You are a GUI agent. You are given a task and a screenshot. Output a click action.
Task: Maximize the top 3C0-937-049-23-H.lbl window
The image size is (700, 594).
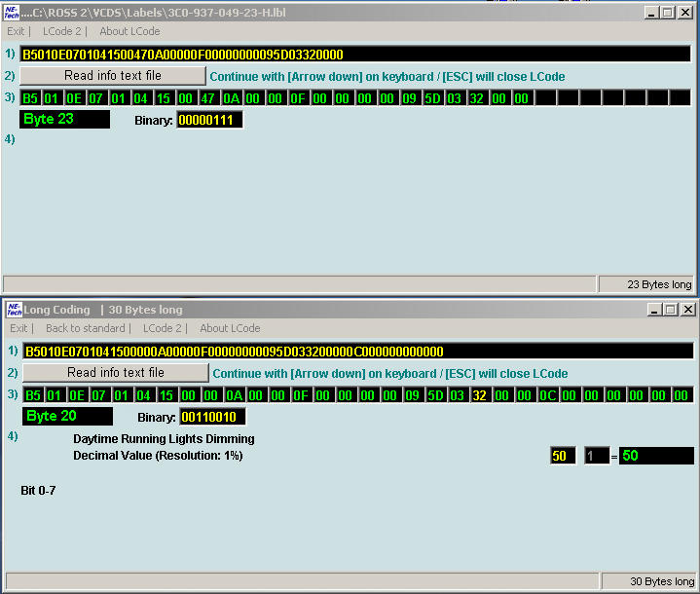(667, 13)
